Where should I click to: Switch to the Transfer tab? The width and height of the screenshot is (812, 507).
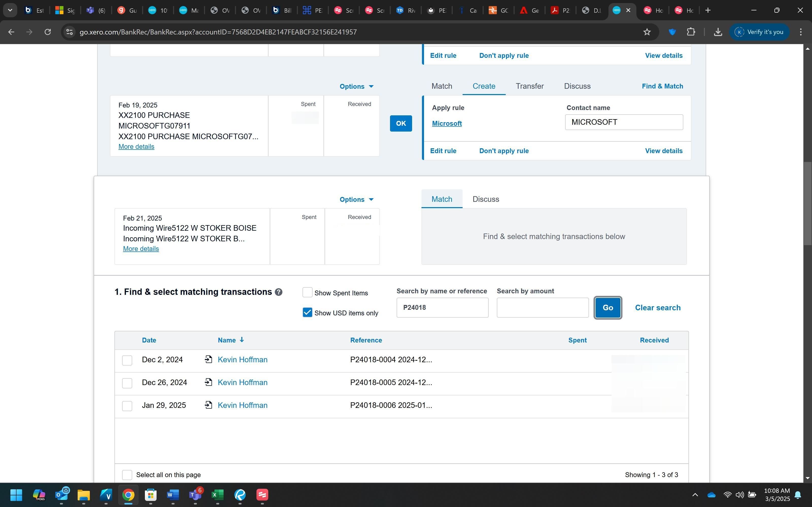click(530, 86)
